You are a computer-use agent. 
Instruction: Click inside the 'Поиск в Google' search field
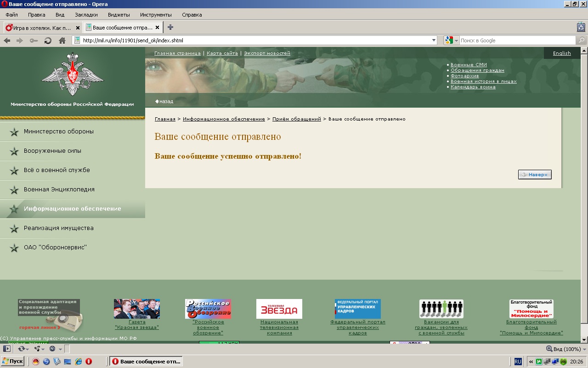tap(517, 40)
